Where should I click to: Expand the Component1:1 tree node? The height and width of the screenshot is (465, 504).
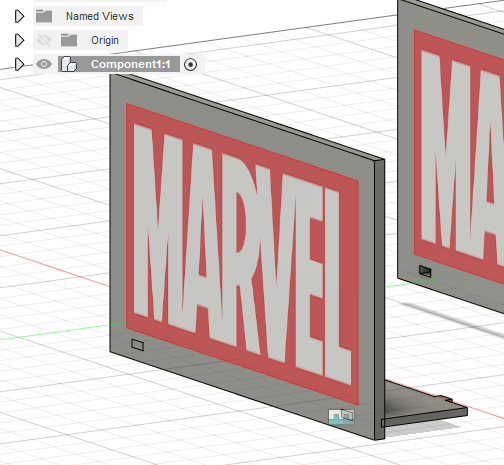19,64
